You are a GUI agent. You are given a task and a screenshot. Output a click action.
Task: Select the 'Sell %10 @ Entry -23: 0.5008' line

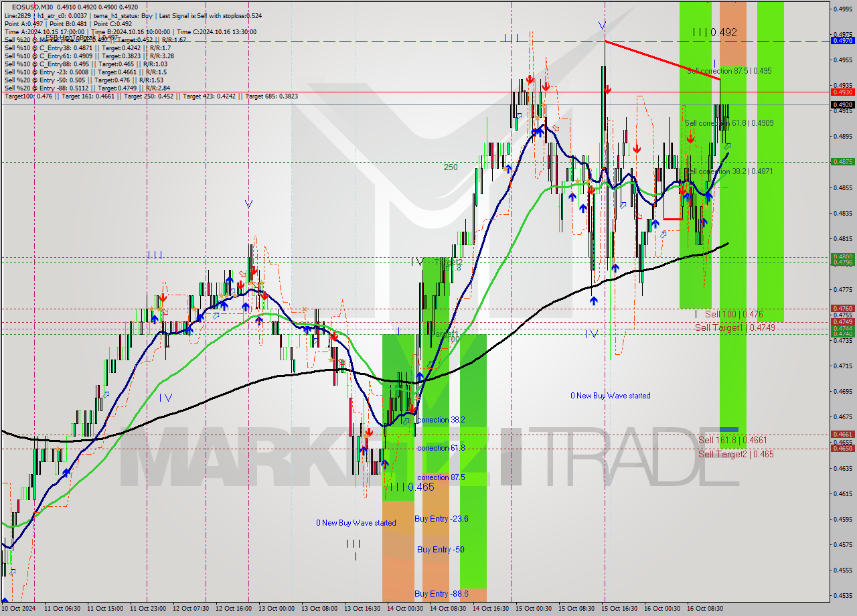[85, 72]
